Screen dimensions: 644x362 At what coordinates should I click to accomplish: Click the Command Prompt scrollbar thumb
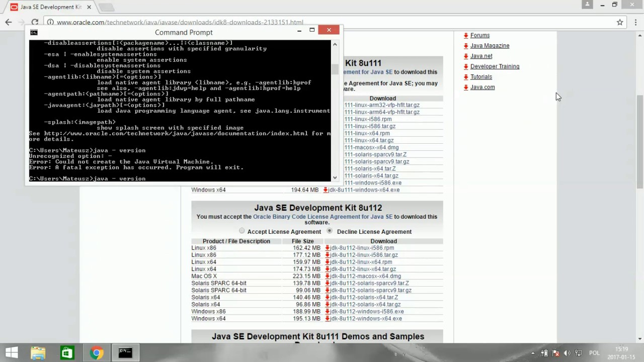pos(335,69)
